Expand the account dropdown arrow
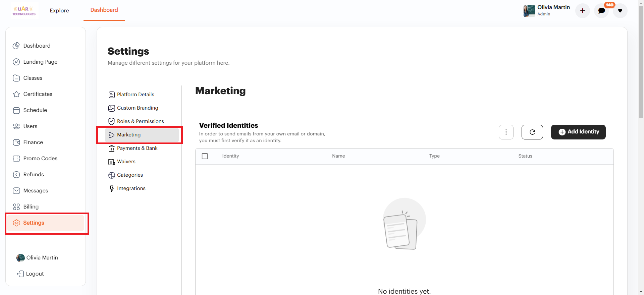Screen dimensions: 644x295 [x=620, y=11]
